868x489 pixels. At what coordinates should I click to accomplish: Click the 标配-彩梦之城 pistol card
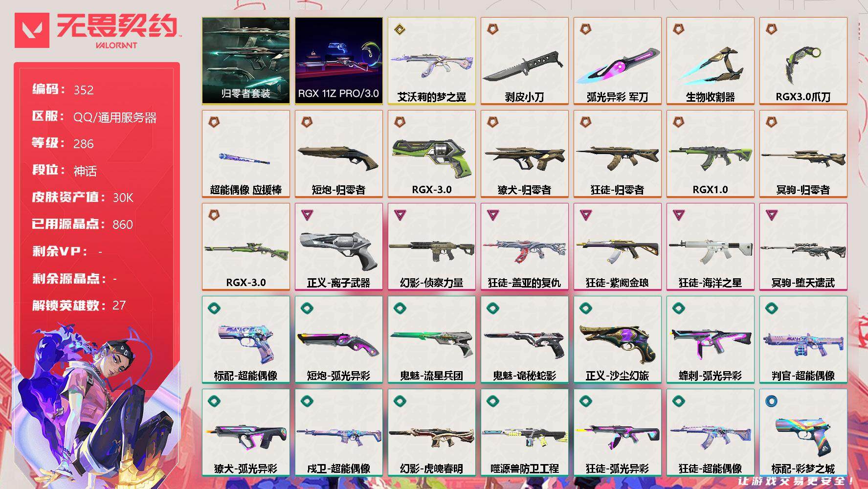803,432
